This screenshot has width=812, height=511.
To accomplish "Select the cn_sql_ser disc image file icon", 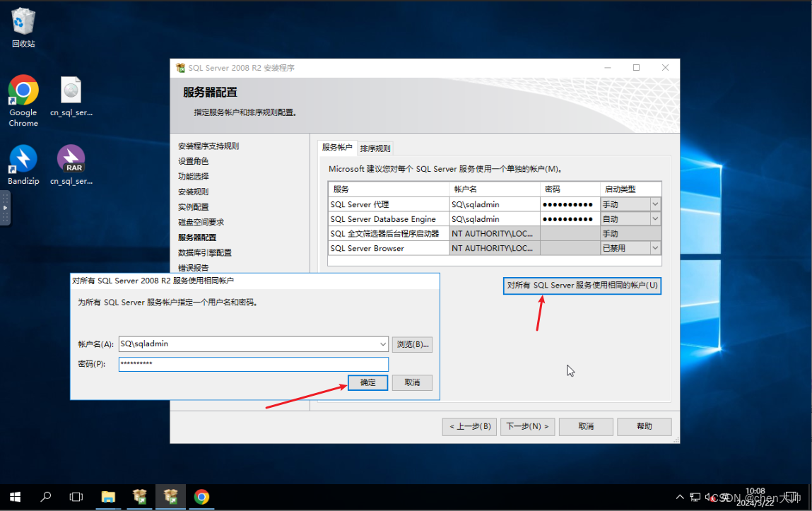I will click(x=71, y=97).
